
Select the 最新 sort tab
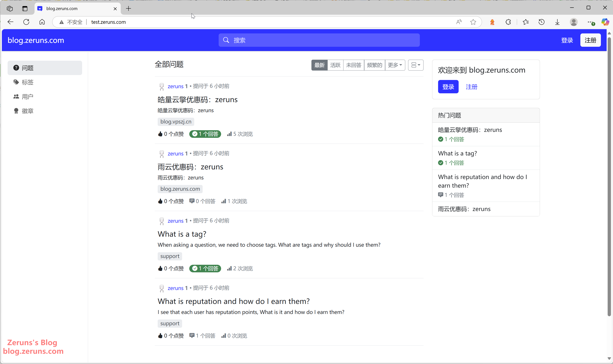click(319, 65)
